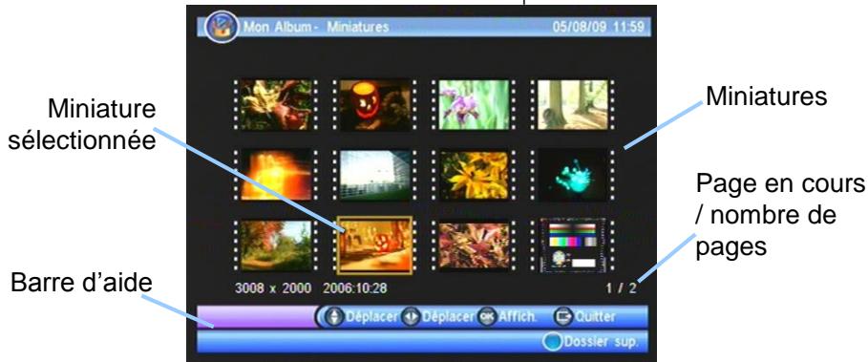Viewport: 868px width, 362px height.
Task: Open the yellow flower thumbnail
Action: pyautogui.click(x=474, y=175)
